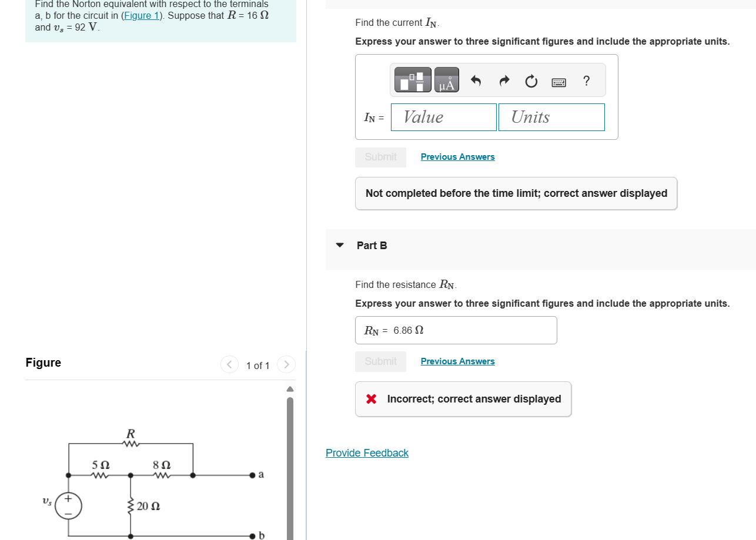Click the RN answer box showing 6.86 Ω

(x=456, y=330)
